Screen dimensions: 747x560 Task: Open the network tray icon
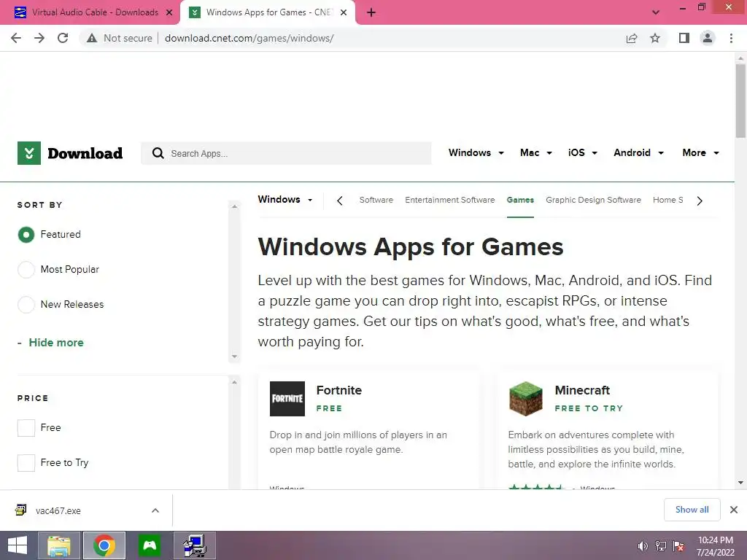(x=661, y=545)
